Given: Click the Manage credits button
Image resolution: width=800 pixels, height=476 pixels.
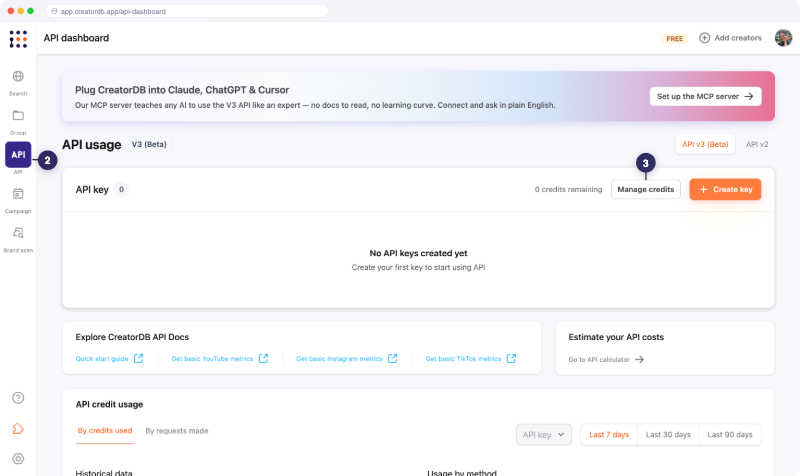Looking at the screenshot, I should [646, 189].
